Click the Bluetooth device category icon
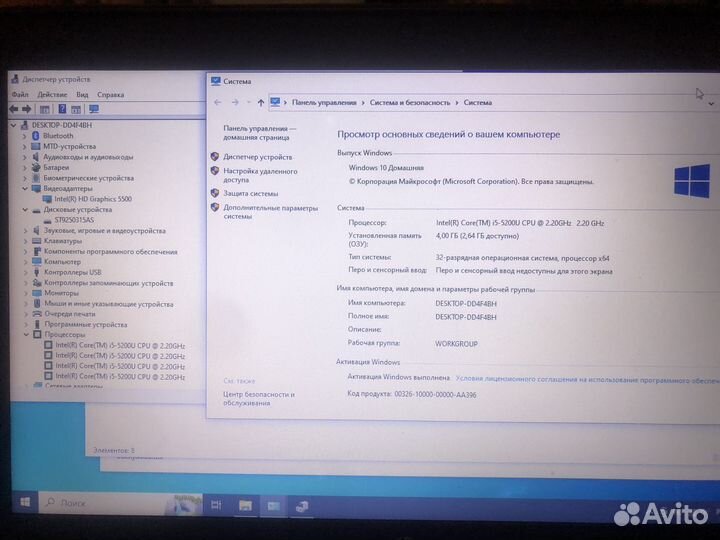This screenshot has width=720, height=540. pos(36,135)
